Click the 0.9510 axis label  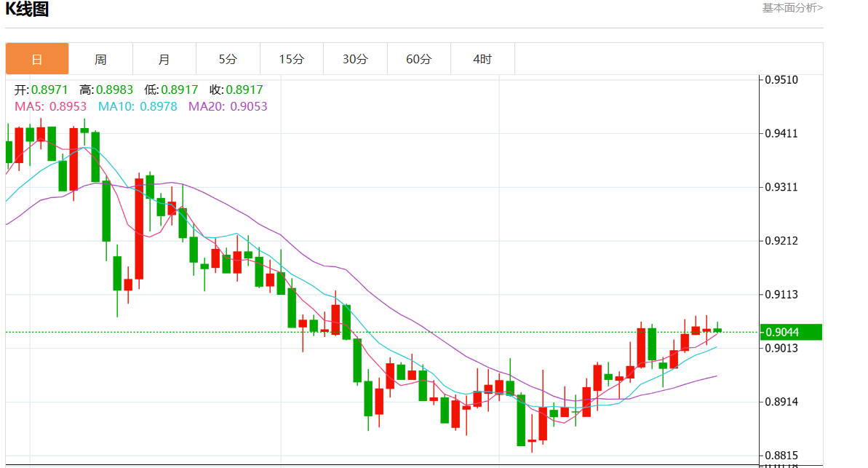pyautogui.click(x=782, y=80)
